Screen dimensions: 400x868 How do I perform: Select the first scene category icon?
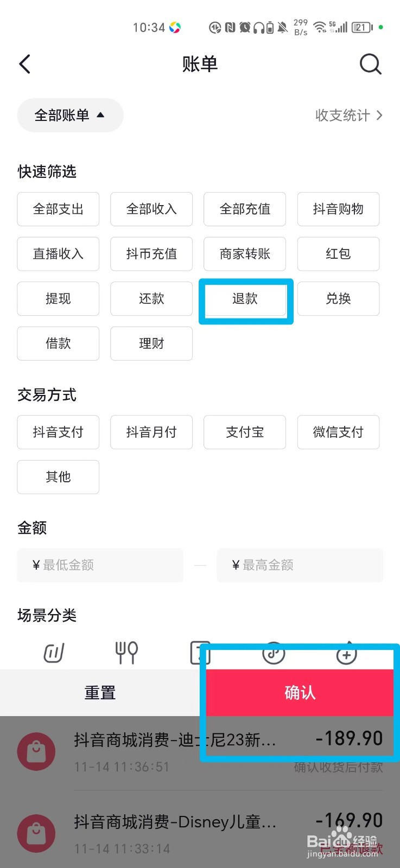tap(54, 653)
